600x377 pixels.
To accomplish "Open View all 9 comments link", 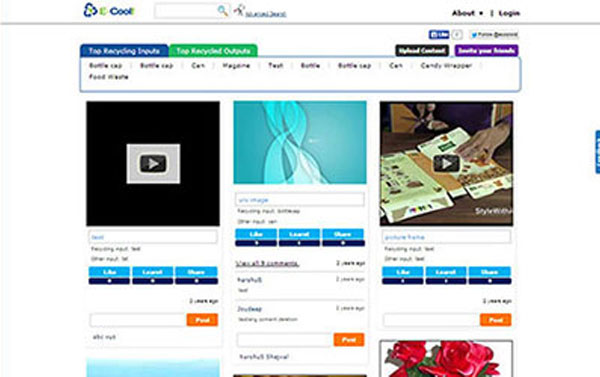I will pyautogui.click(x=267, y=263).
